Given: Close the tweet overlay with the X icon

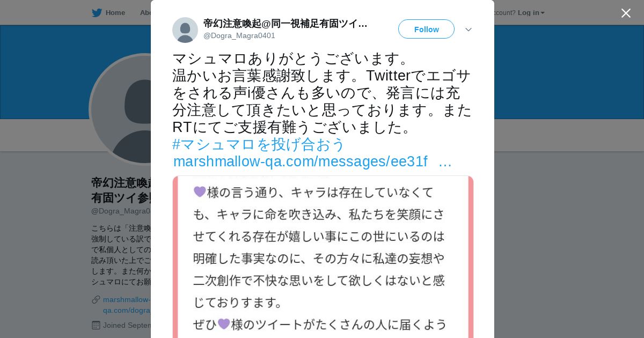Looking at the screenshot, I should 626,13.
